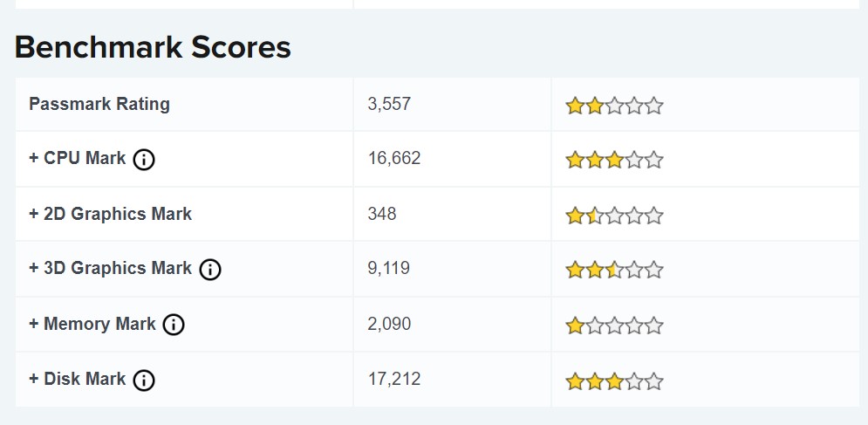Image resolution: width=868 pixels, height=425 pixels.
Task: Click the 2D Graphics Mark star rating
Action: [614, 216]
